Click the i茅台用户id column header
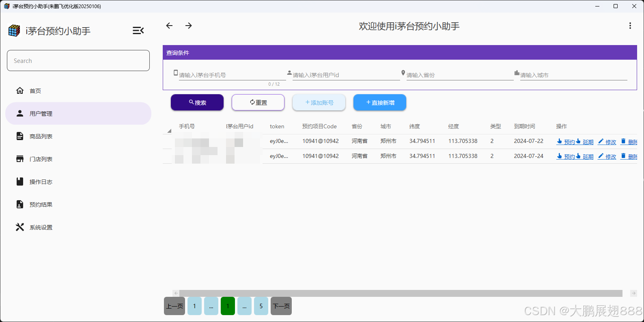 pyautogui.click(x=239, y=126)
